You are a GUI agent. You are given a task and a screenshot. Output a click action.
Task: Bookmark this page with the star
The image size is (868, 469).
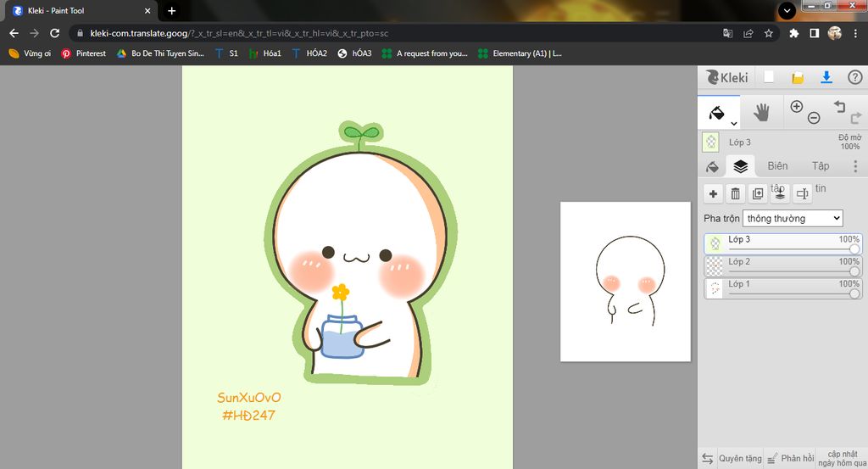[x=768, y=33]
